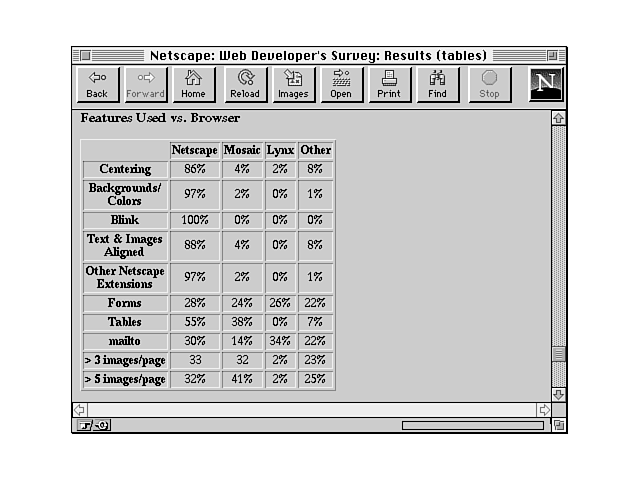640x480 pixels.
Task: Click the horizontal scrollbar left arrow
Action: click(x=80, y=410)
